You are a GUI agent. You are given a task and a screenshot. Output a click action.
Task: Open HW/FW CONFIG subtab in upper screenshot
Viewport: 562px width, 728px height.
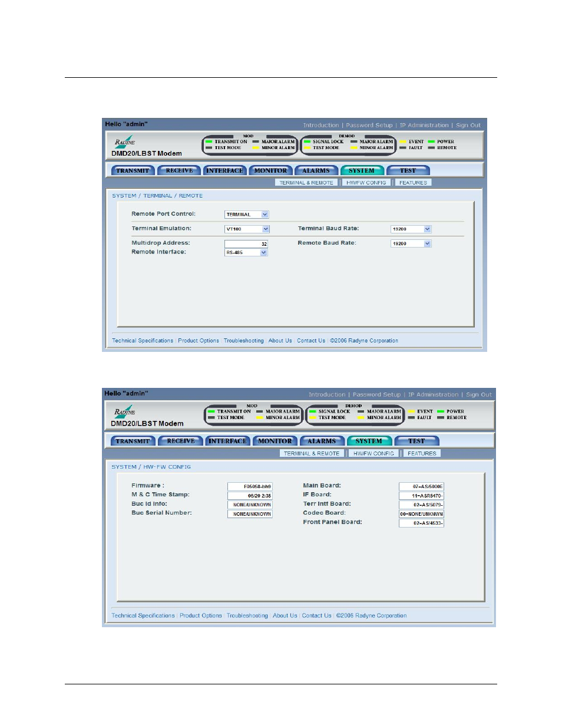pyautogui.click(x=366, y=183)
